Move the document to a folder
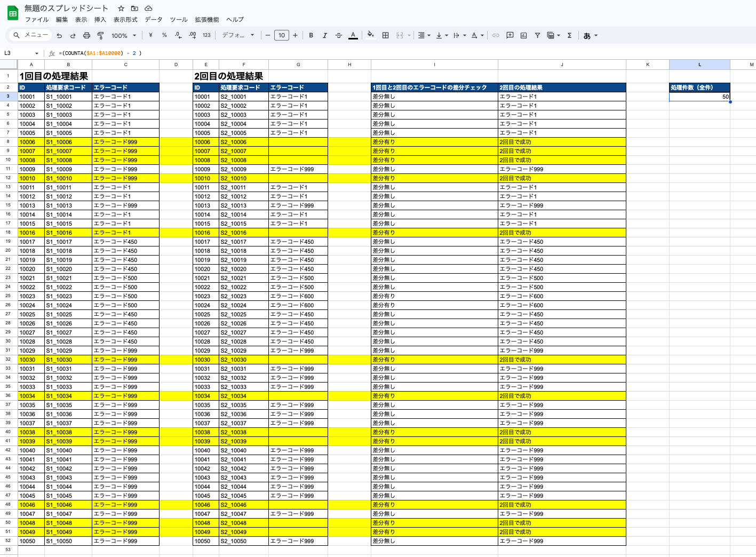Viewport: 756px width, 557px height. coord(134,9)
